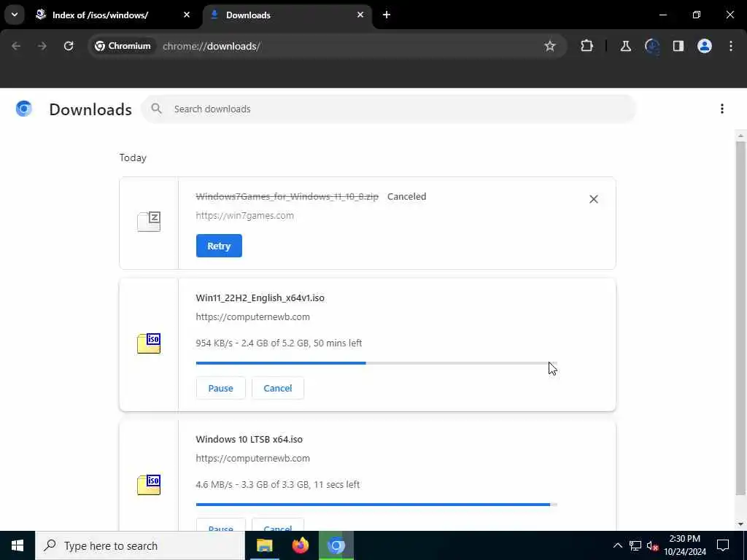Click the taskbar Type here to search box

[x=140, y=545]
